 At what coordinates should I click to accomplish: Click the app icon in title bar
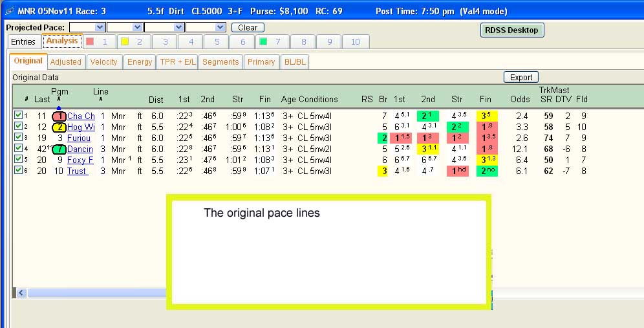click(10, 11)
